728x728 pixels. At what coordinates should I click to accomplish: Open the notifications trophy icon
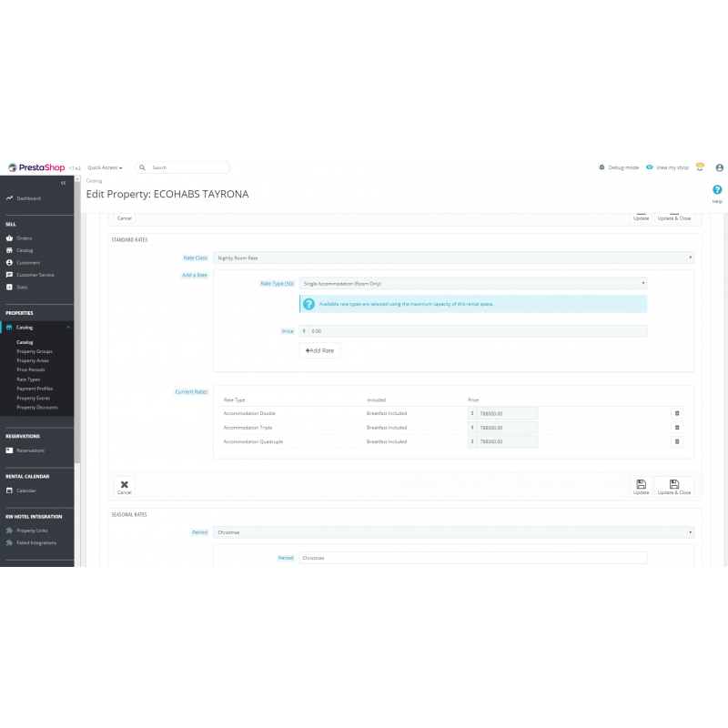coord(700,167)
